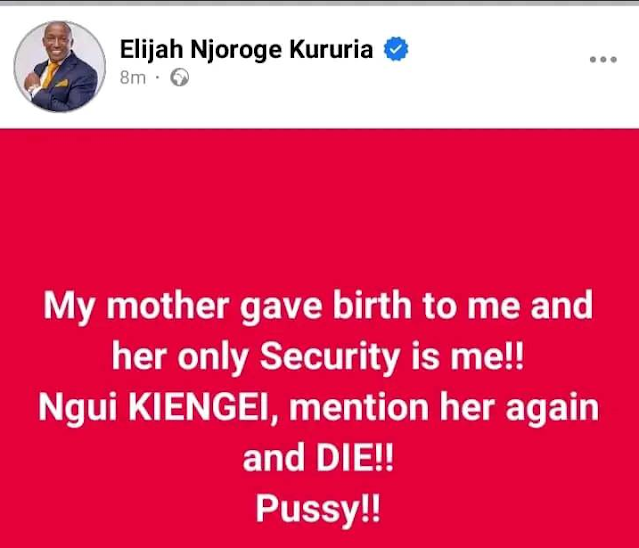Click the word "Security" in the post
This screenshot has width=639, height=548.
pyautogui.click(x=330, y=357)
